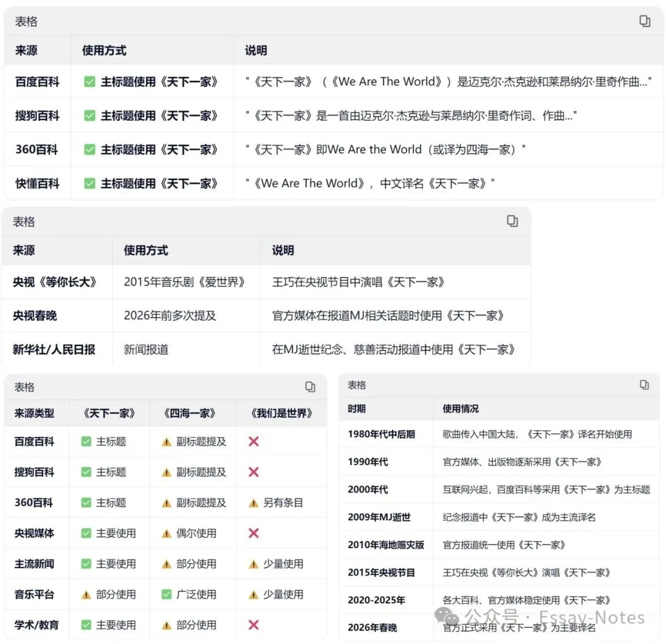
Task: Click green check in 快懂百科 row
Action: (89, 183)
